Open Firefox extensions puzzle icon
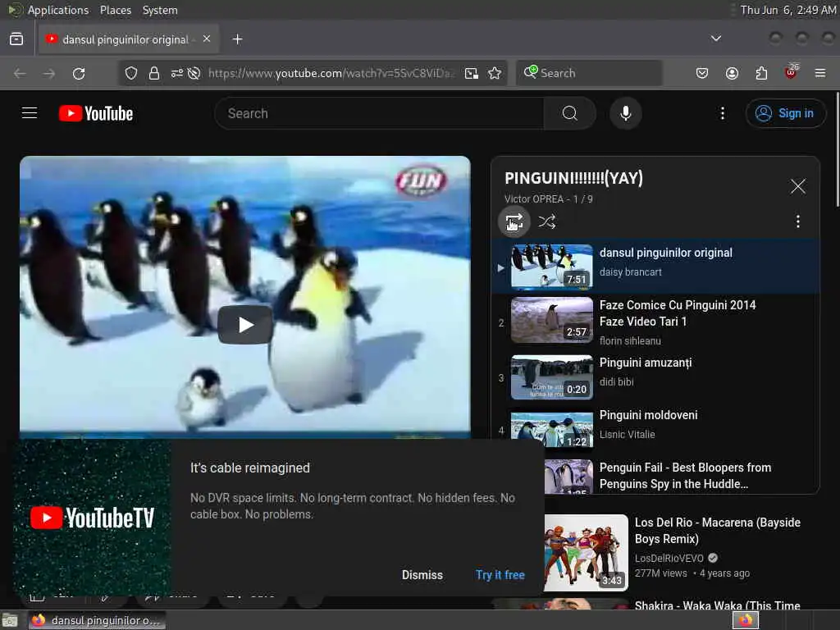 click(761, 73)
